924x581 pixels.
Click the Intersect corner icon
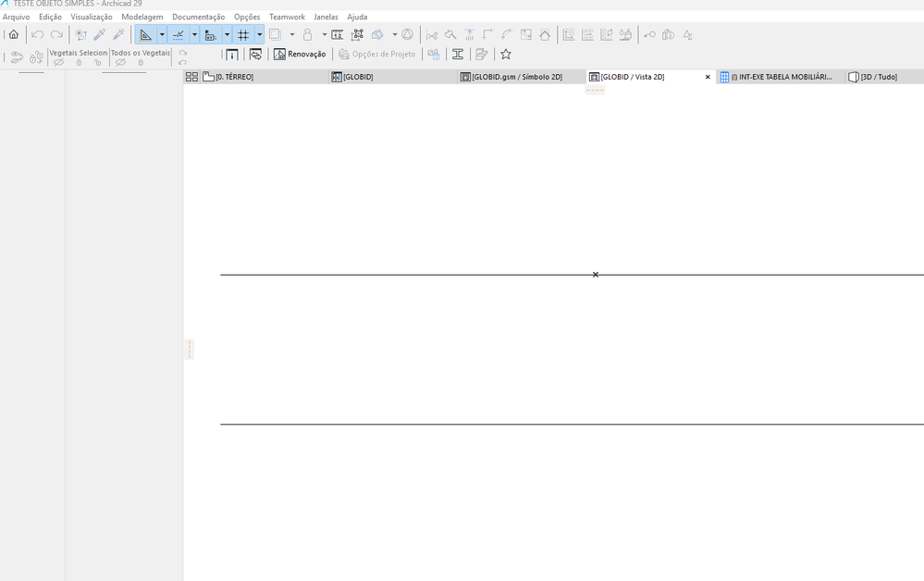point(488,35)
